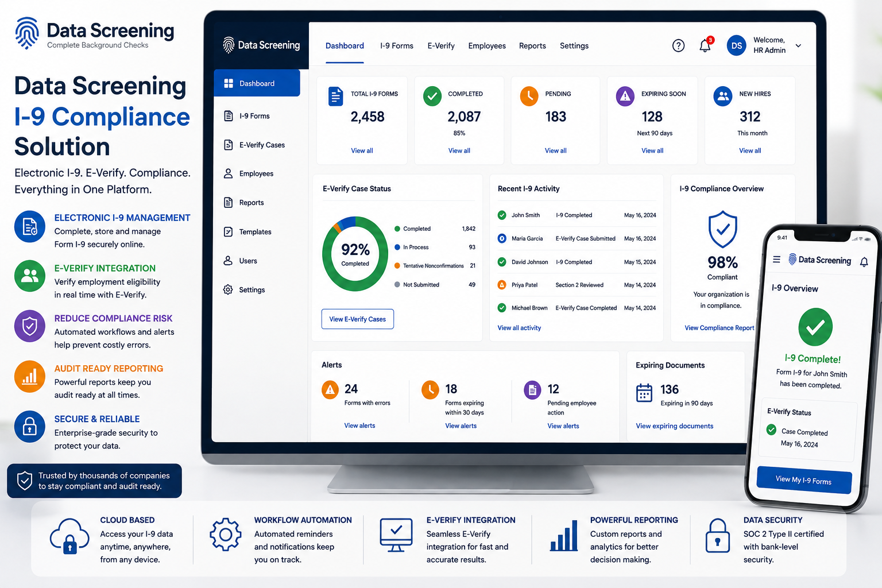Tap the phone's green I-9 Complete checkmark

815,327
